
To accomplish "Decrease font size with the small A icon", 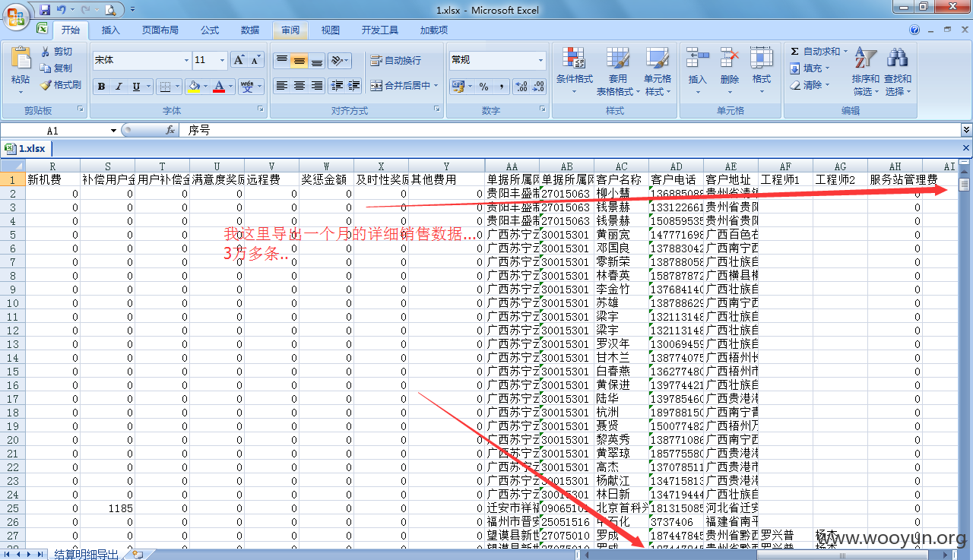I will 255,60.
